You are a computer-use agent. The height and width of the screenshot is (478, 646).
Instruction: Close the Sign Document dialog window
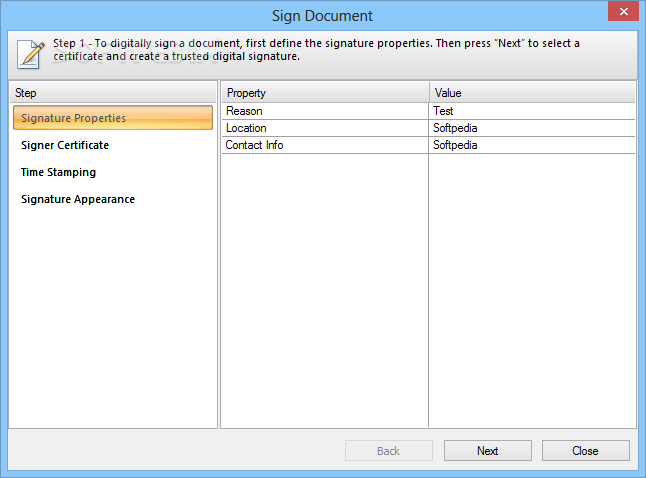point(622,13)
